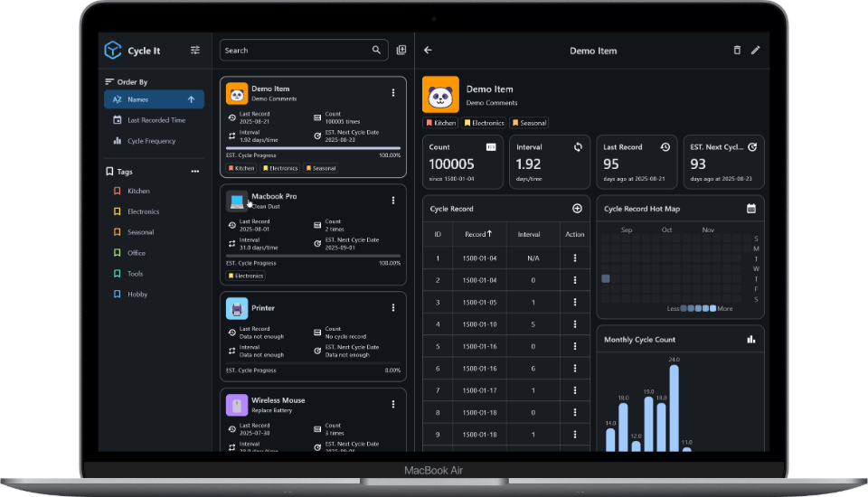868x497 pixels.
Task: Click the Cycle It cube logo
Action: (113, 51)
